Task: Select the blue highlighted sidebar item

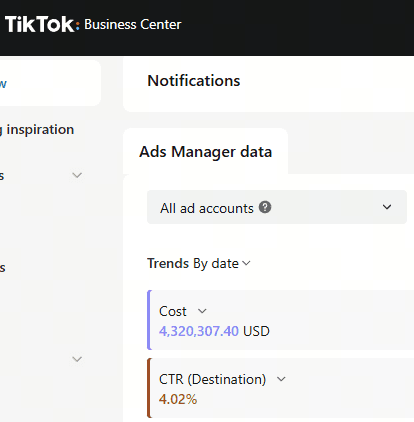Action: [50, 83]
